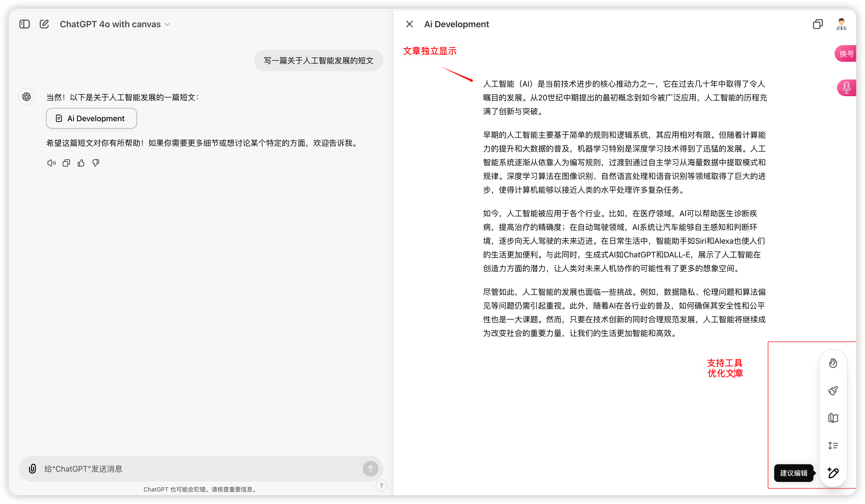Give thumbs down to the response
This screenshot has height=504, width=865.
pos(96,163)
